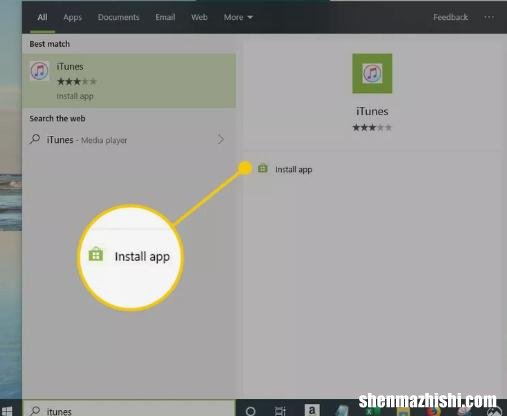The height and width of the screenshot is (416, 507).
Task: Click Install app in the preview pane
Action: pos(293,170)
